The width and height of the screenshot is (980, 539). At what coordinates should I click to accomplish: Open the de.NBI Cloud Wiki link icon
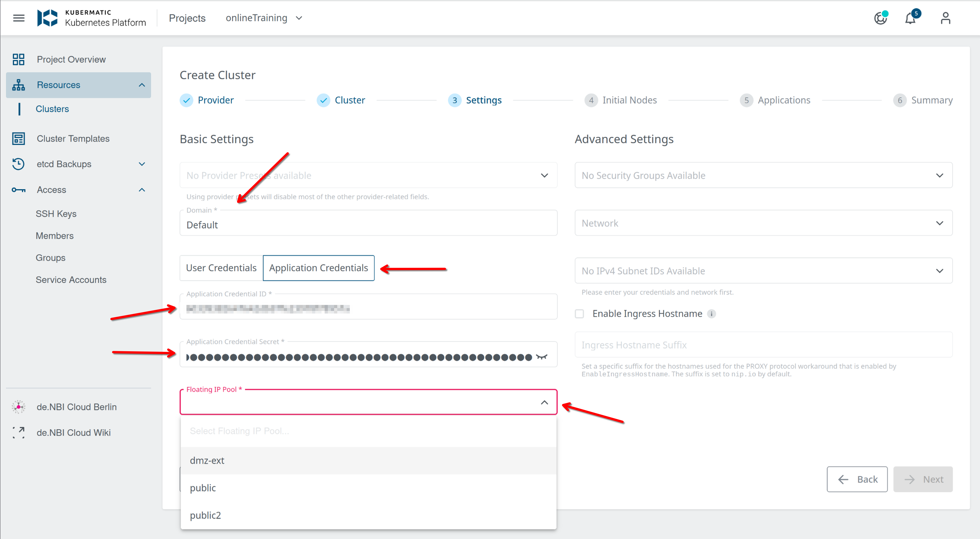18,432
